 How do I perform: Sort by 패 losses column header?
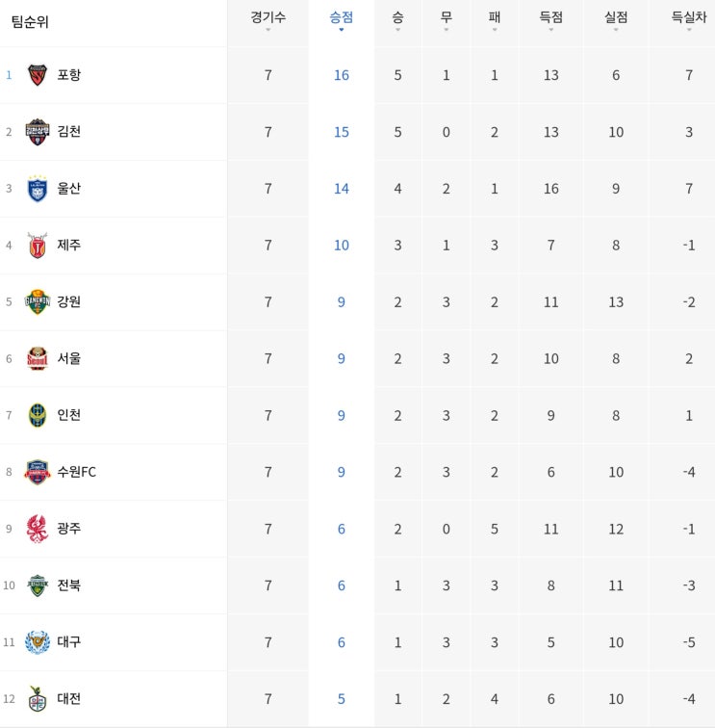(x=495, y=18)
